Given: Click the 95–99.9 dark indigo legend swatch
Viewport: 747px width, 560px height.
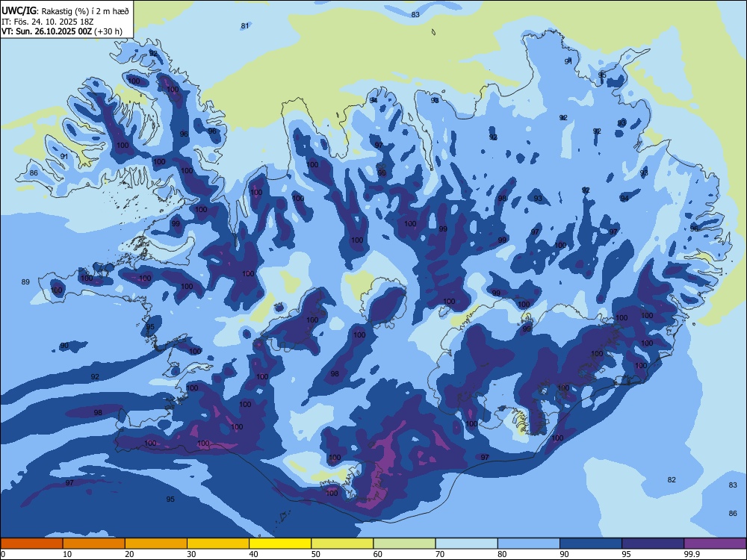Looking at the screenshot, I should click(x=653, y=544).
